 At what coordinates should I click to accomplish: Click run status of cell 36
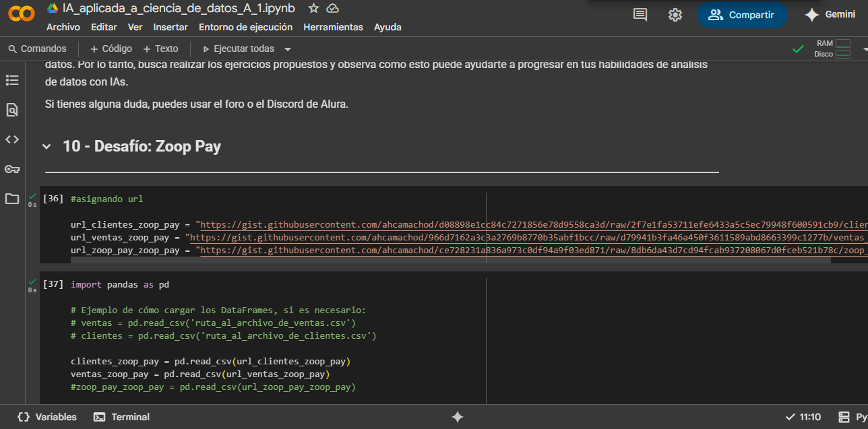32,199
